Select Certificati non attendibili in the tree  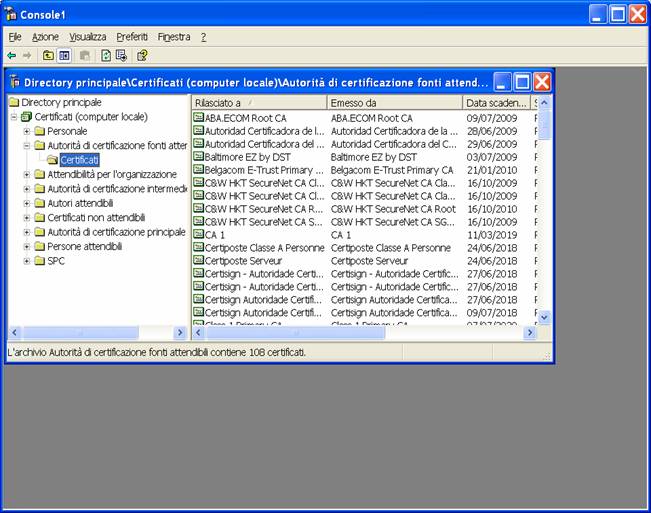(96, 217)
